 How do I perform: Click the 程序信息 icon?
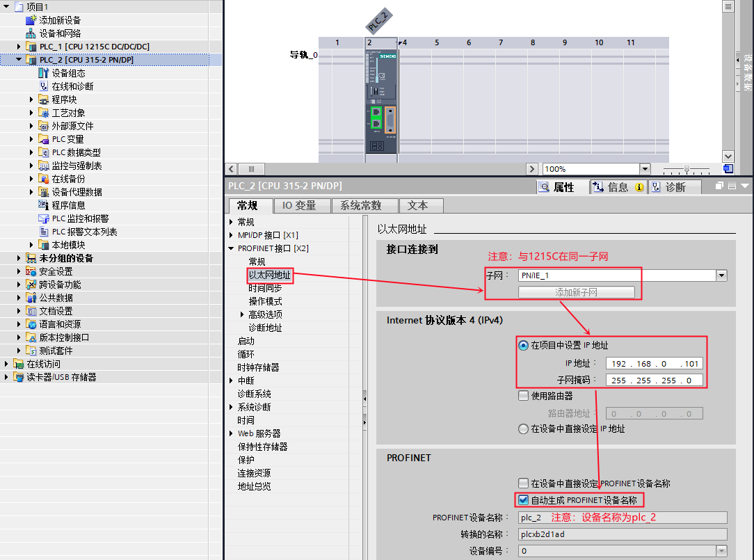pos(44,205)
